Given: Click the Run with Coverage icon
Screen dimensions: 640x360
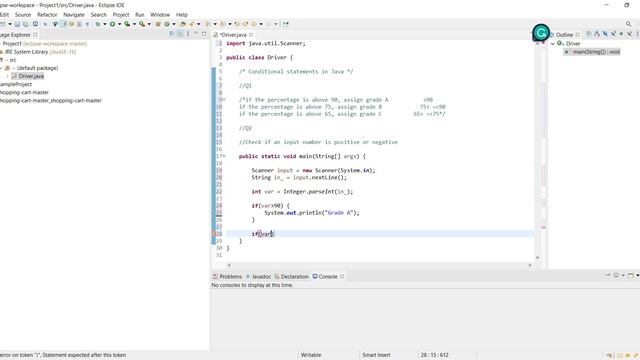Looking at the screenshot, I should pos(127,24).
